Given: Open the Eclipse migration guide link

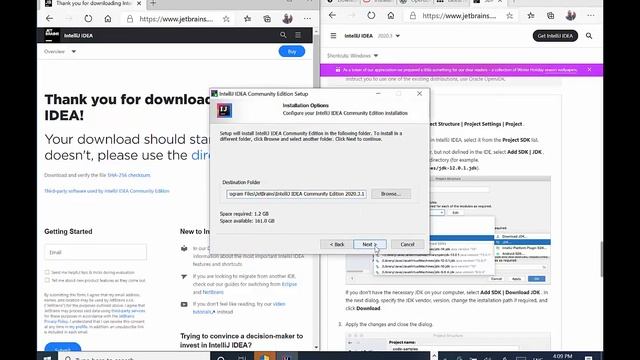Looking at the screenshot, I should click(289, 284).
